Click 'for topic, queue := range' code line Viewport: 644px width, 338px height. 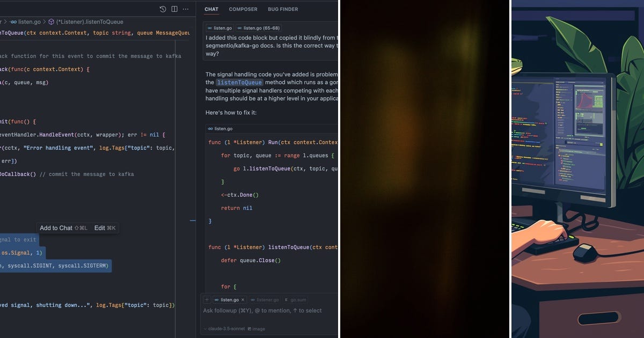pos(278,155)
